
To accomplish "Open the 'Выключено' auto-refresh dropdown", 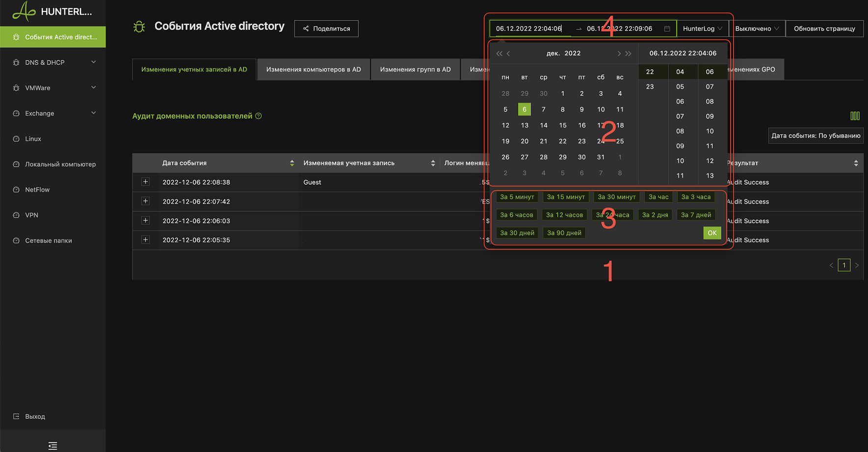I will [757, 28].
